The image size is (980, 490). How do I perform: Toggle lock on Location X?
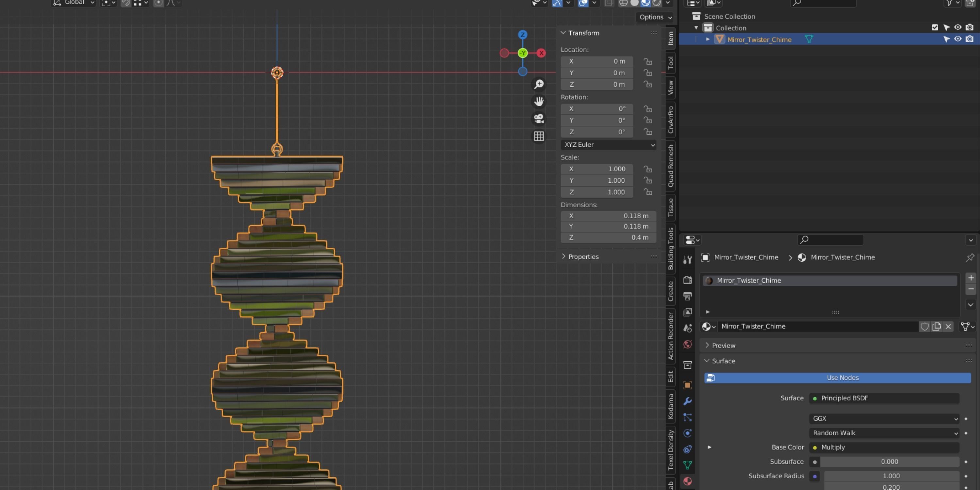click(x=647, y=61)
